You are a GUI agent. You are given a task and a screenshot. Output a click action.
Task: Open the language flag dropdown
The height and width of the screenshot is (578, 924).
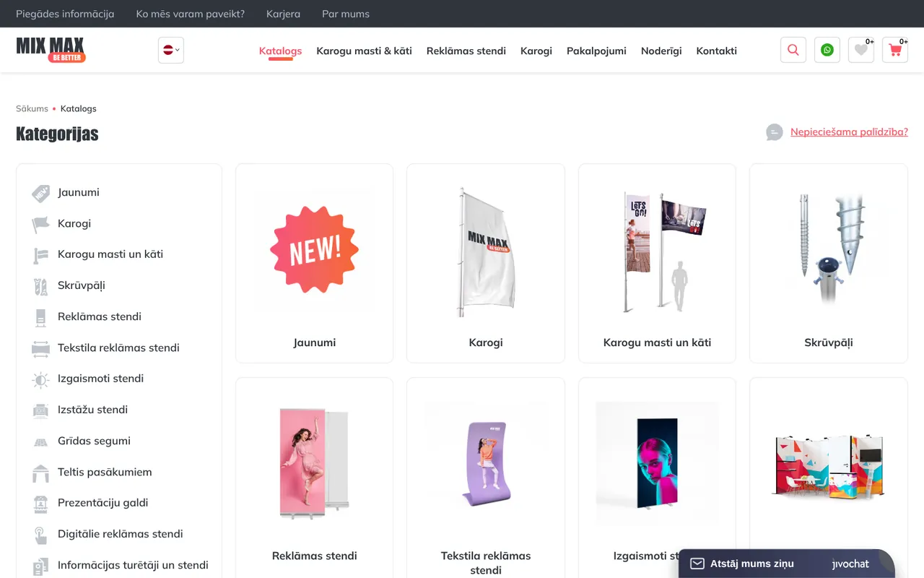[x=171, y=50]
